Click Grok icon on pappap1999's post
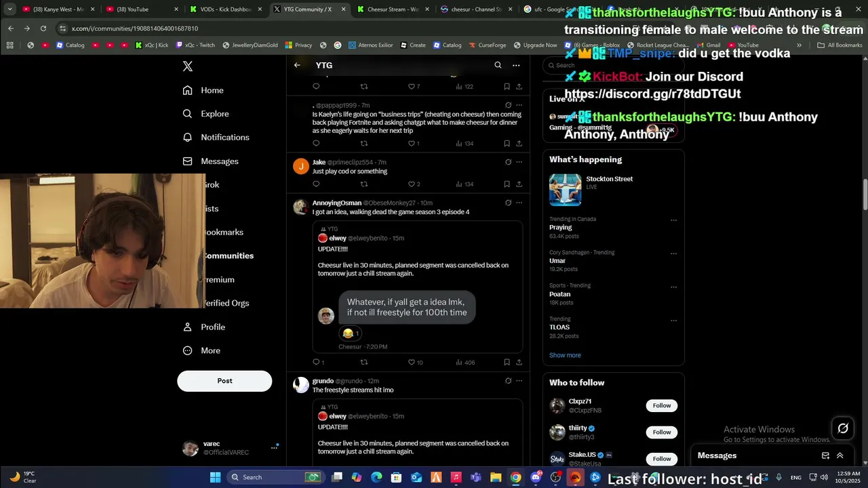The image size is (868, 488). 508,105
